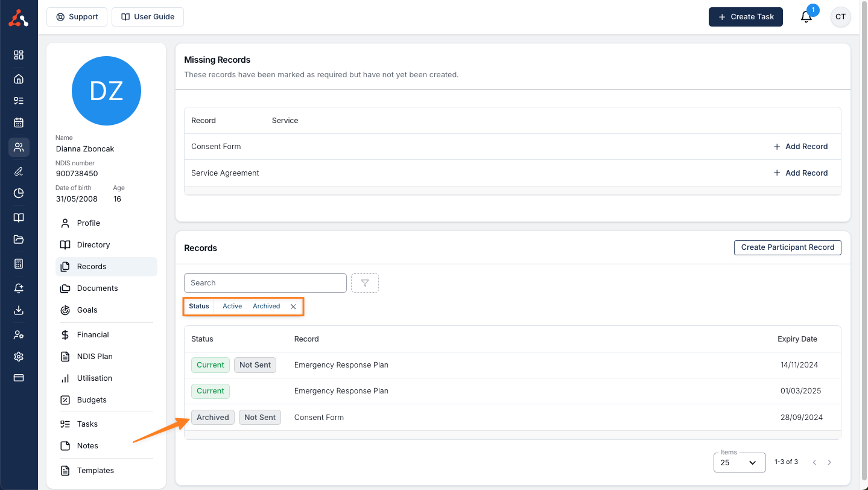Click the Create Task button
868x490 pixels.
click(746, 17)
